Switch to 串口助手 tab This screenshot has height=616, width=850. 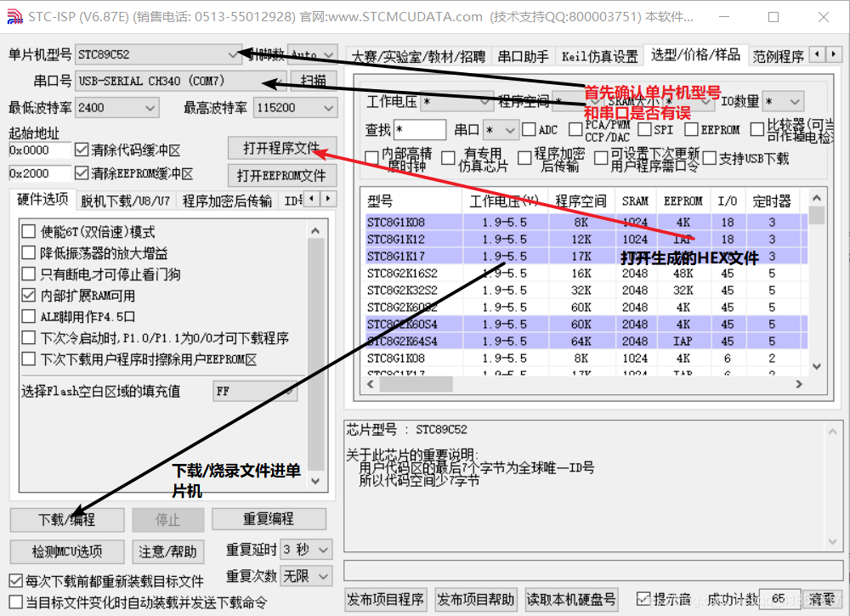point(523,56)
